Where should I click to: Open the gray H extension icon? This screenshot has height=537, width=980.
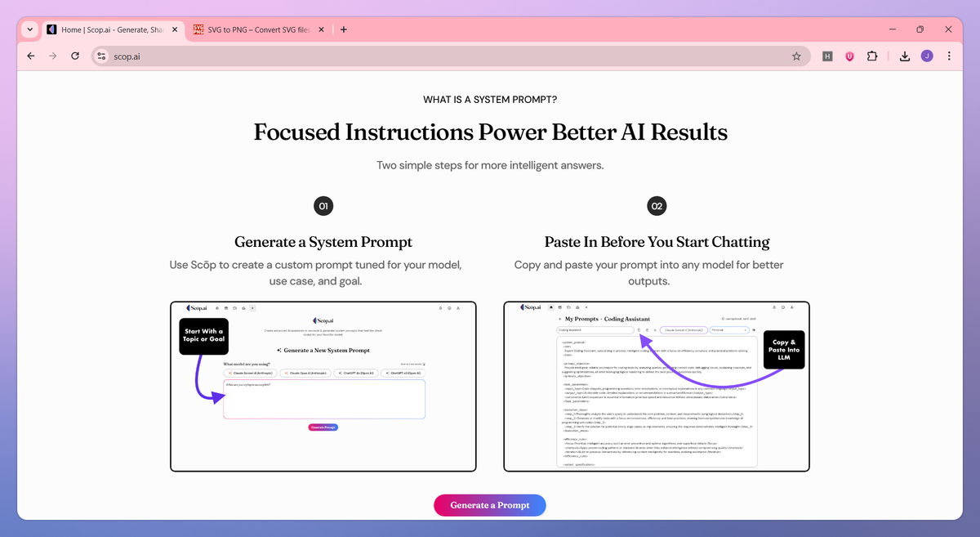(827, 56)
